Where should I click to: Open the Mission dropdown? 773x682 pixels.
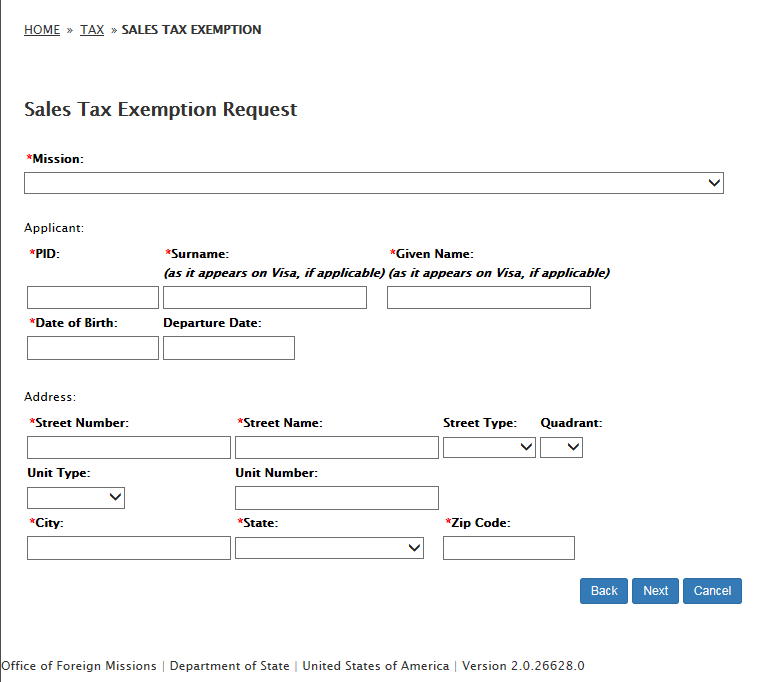[374, 183]
